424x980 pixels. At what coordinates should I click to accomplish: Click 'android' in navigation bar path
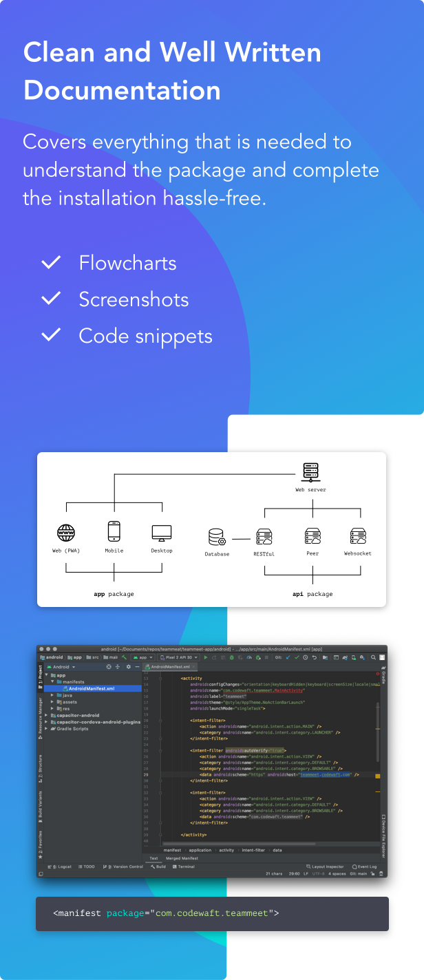click(52, 657)
